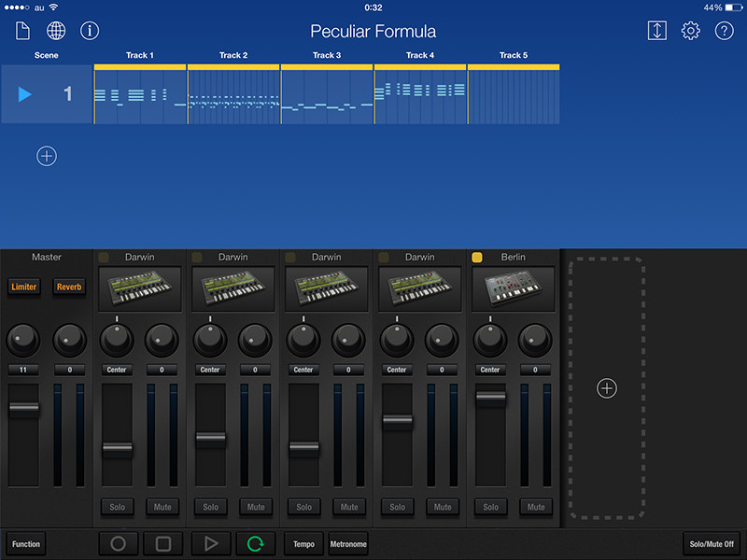Click the Berlin pan knob
The width and height of the screenshot is (747, 560).
pyautogui.click(x=489, y=340)
